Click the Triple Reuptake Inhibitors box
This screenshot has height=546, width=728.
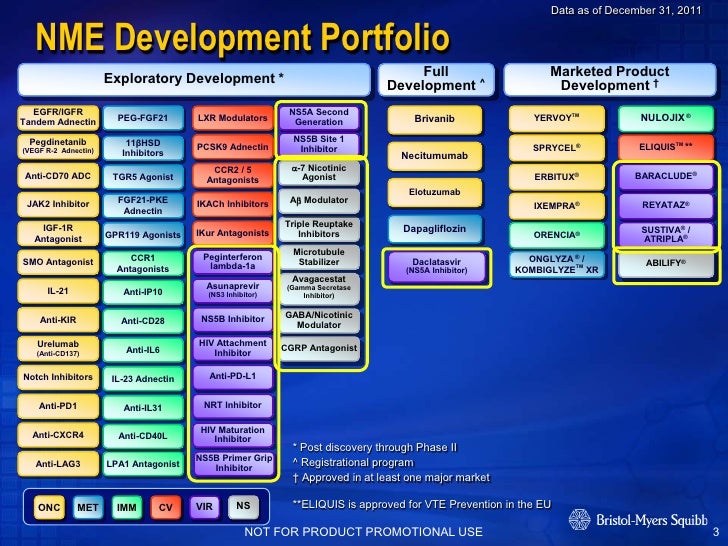click(x=319, y=229)
